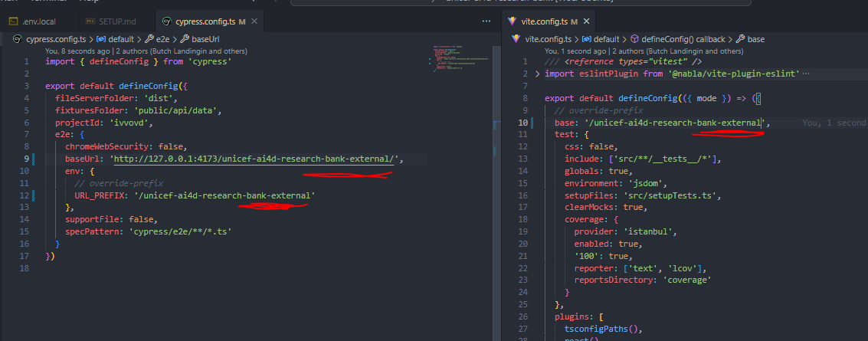
Task: Open the baseUrl breadcrumb segment
Action: (207, 39)
